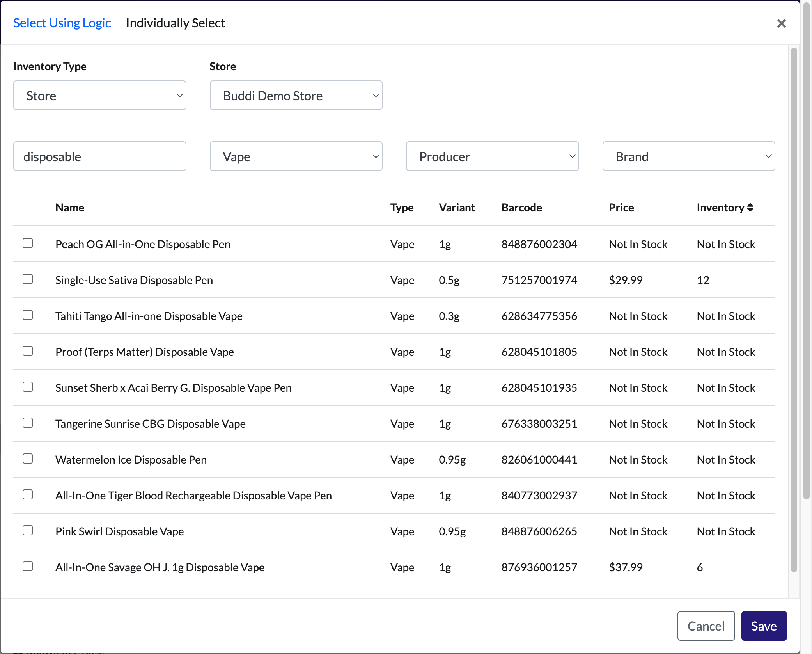Viewport: 812px width, 654px height.
Task: Click barcode 848876002304
Action: (x=539, y=244)
